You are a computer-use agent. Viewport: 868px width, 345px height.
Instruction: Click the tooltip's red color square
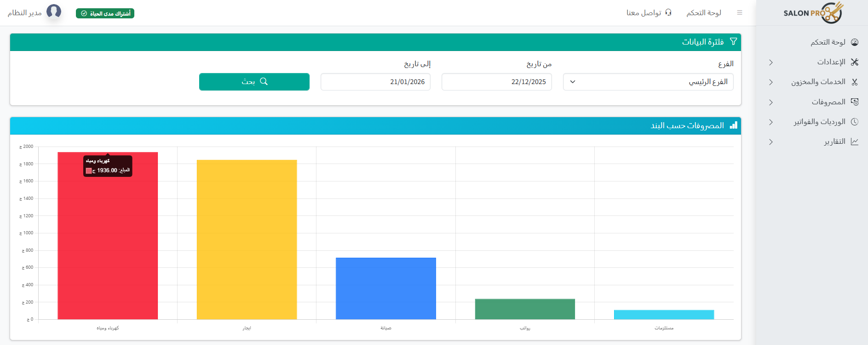(x=89, y=171)
